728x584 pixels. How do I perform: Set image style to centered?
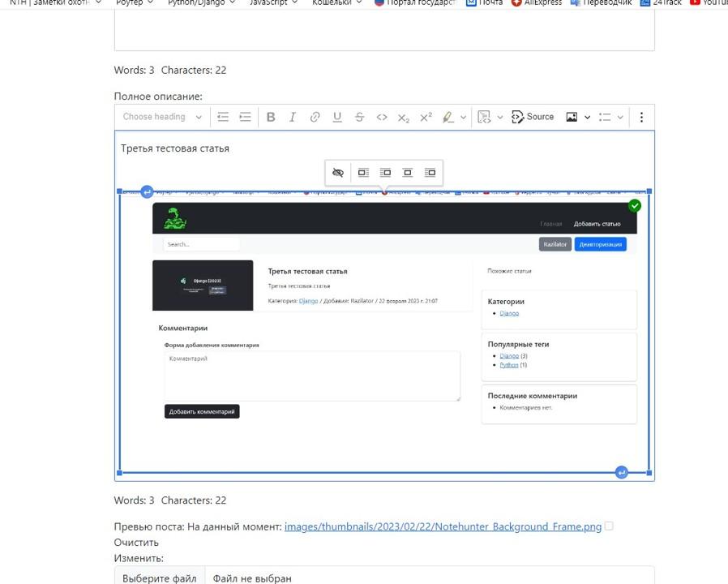tap(408, 173)
